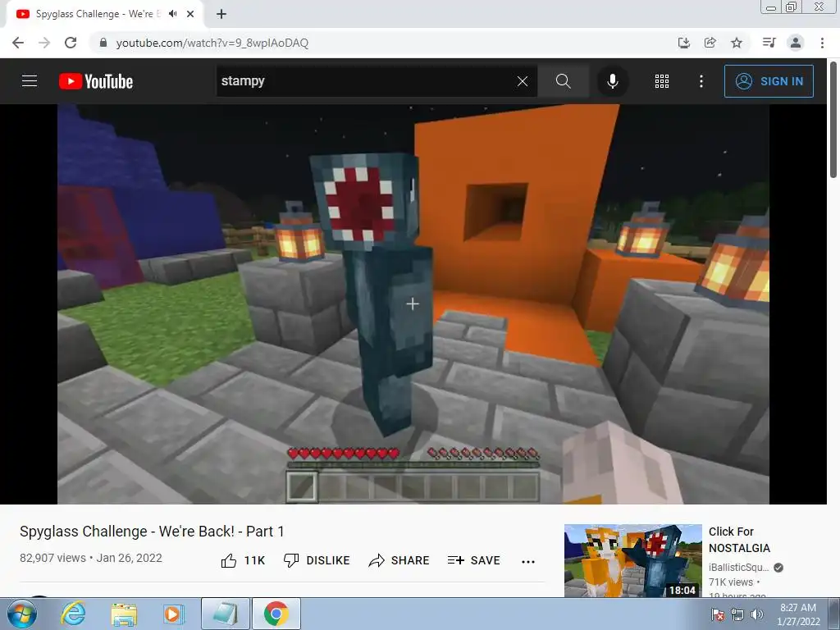Select the Spyglass Challenge tab

coord(104,14)
